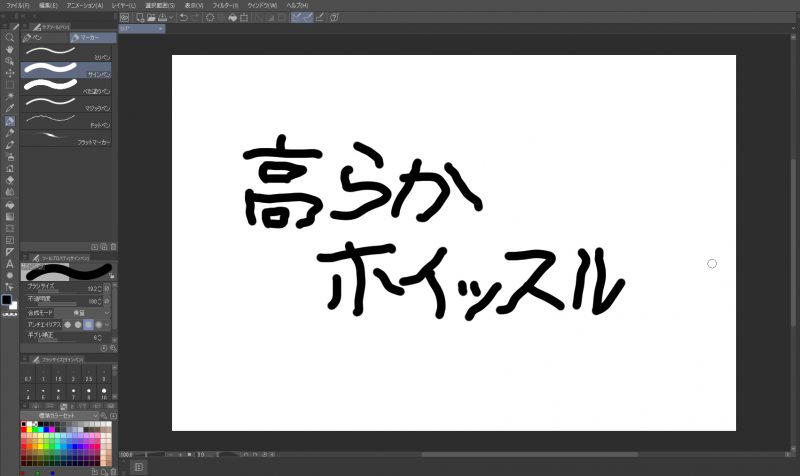Select the first anti-aliasing option (none)
800x476 pixels.
click(x=67, y=324)
